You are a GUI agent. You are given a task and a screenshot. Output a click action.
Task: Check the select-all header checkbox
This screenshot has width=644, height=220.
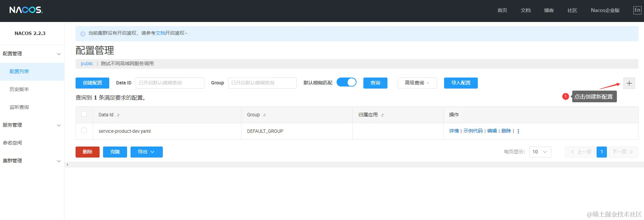84,114
